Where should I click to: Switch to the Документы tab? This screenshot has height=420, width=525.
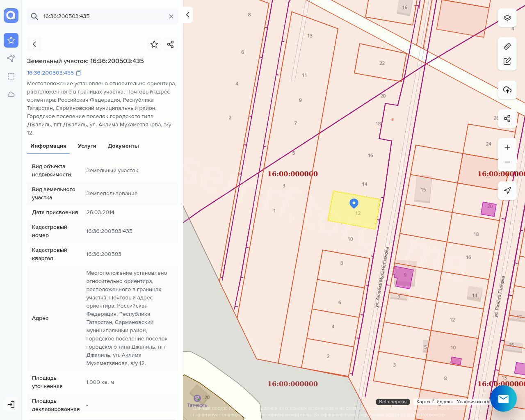(x=123, y=146)
